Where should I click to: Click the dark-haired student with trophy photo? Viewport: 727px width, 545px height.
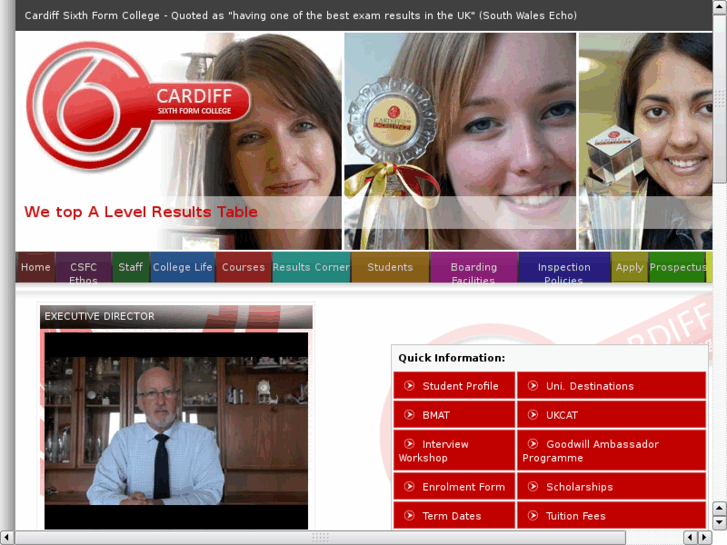coord(645,141)
